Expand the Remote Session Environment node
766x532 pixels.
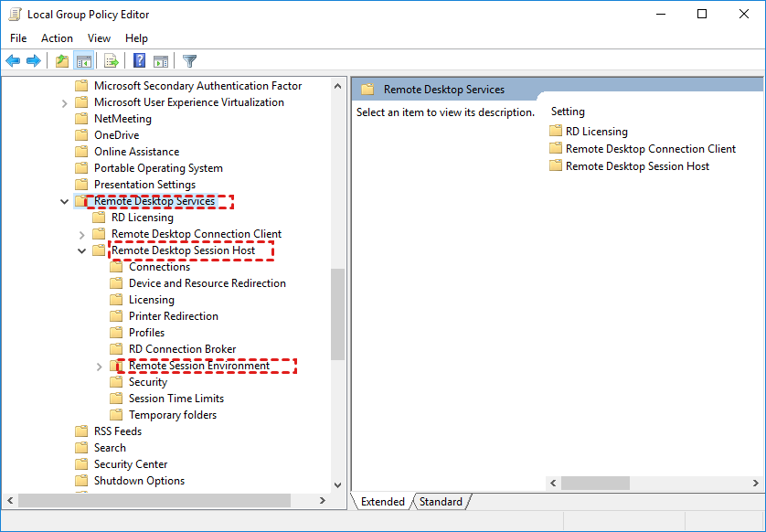tap(99, 366)
